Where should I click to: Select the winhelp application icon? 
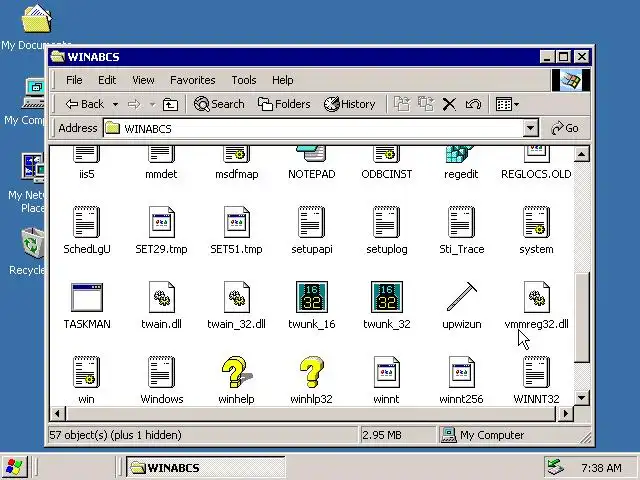(x=237, y=372)
